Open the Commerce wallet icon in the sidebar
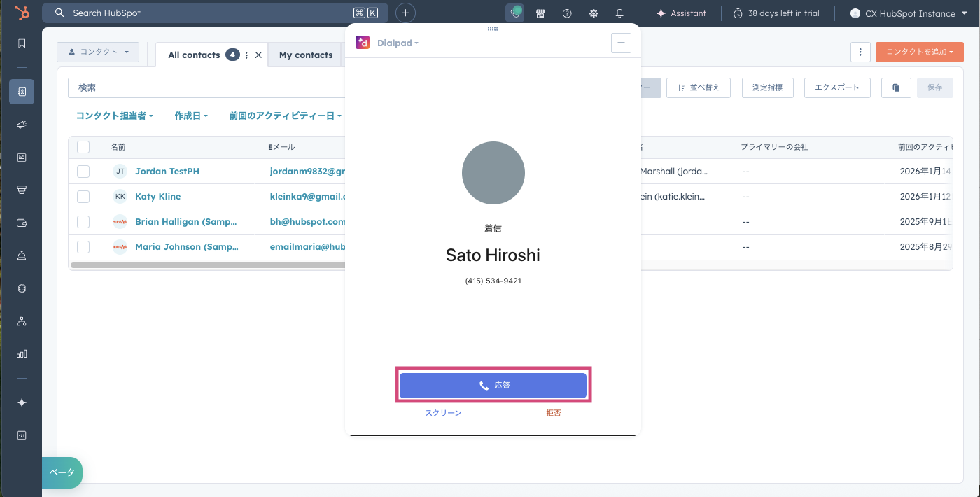 (22, 222)
